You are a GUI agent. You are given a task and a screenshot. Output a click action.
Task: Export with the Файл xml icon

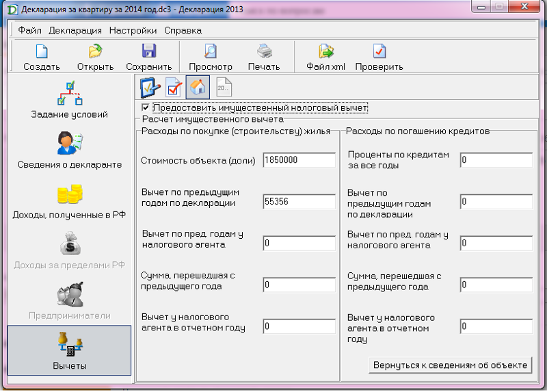[325, 52]
